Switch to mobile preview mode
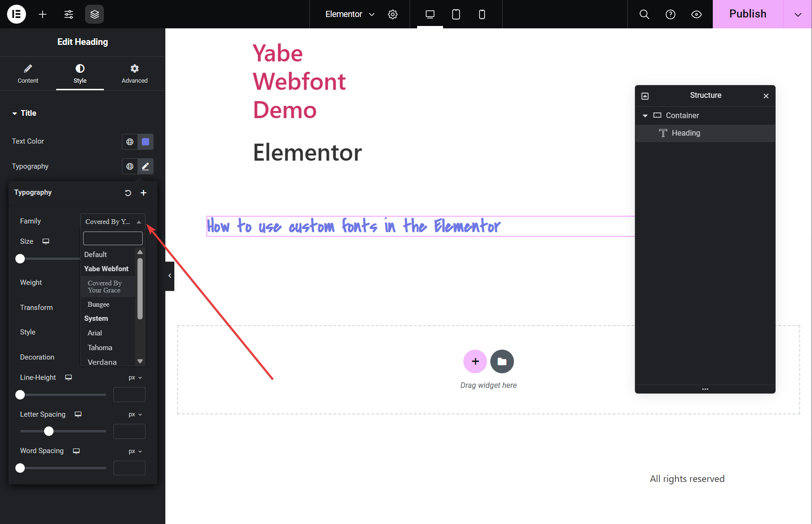 [x=482, y=14]
